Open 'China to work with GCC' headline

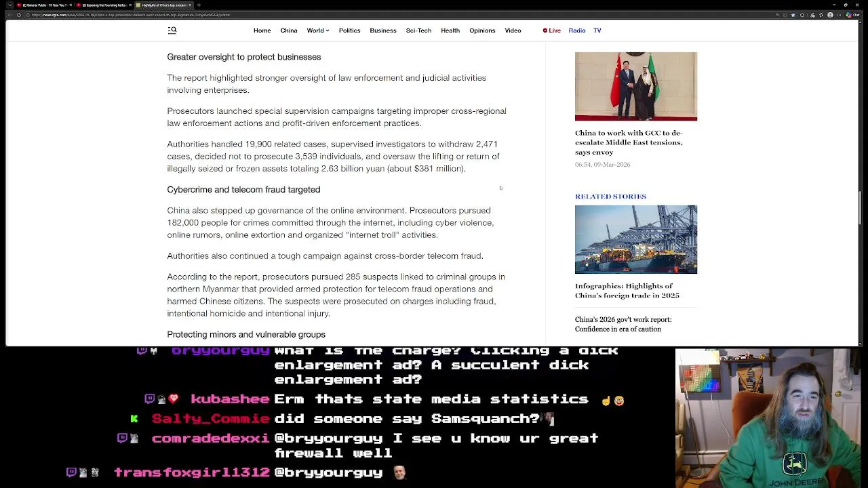click(x=629, y=142)
